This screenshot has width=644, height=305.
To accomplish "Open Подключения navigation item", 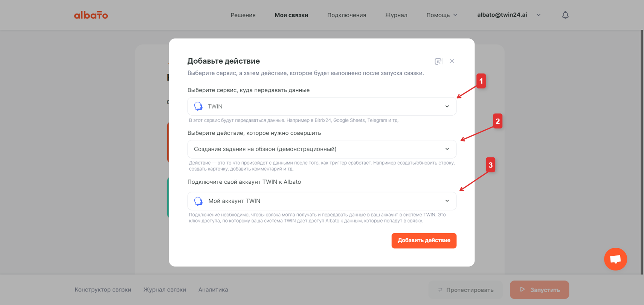I will (x=346, y=15).
